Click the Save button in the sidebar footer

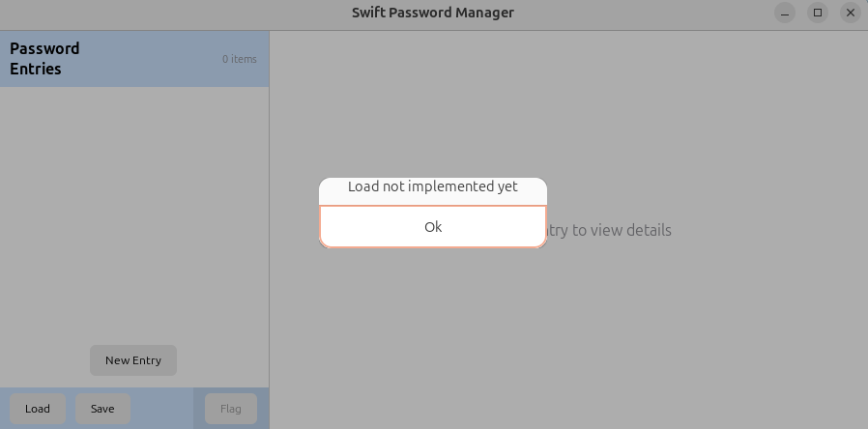point(102,409)
